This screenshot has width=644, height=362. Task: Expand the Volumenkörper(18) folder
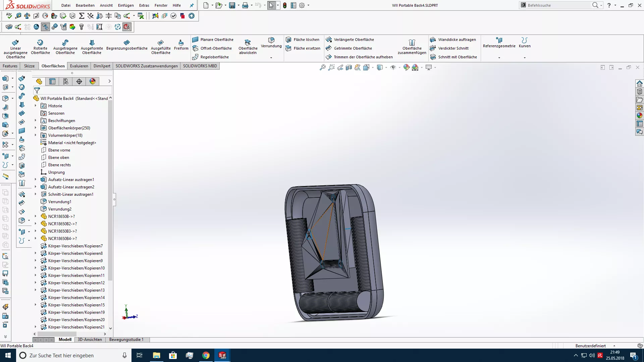pyautogui.click(x=36, y=135)
